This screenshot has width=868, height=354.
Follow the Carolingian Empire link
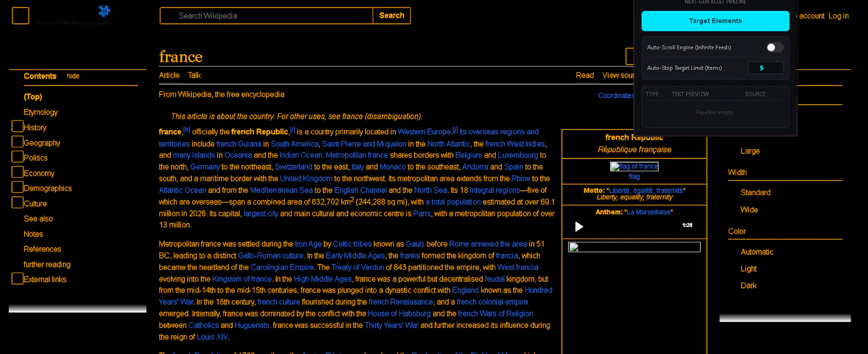click(x=282, y=267)
